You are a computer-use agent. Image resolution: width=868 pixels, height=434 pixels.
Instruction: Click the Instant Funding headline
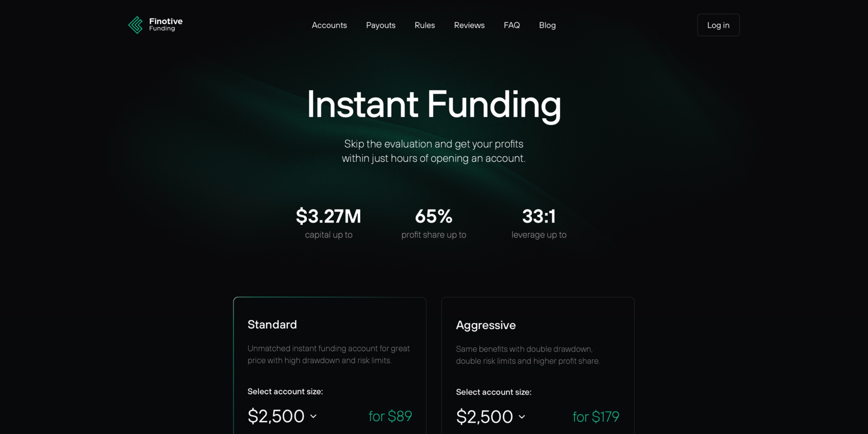[433, 105]
